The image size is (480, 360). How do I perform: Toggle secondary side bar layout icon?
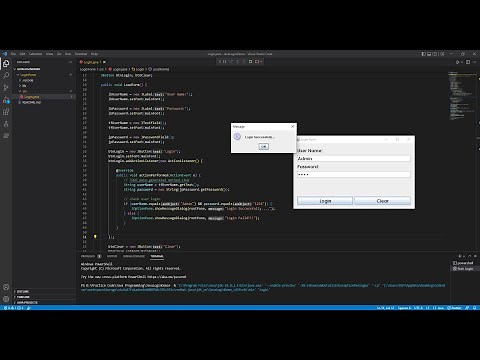[x=434, y=54]
